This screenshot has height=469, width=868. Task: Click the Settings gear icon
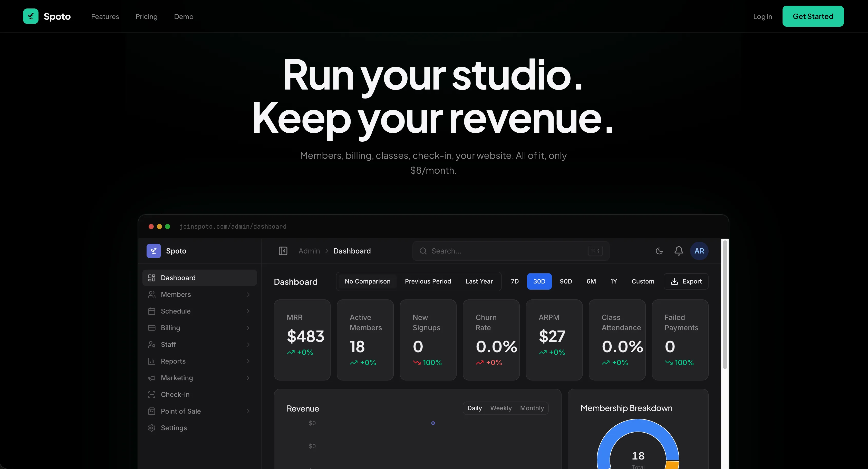(152, 428)
